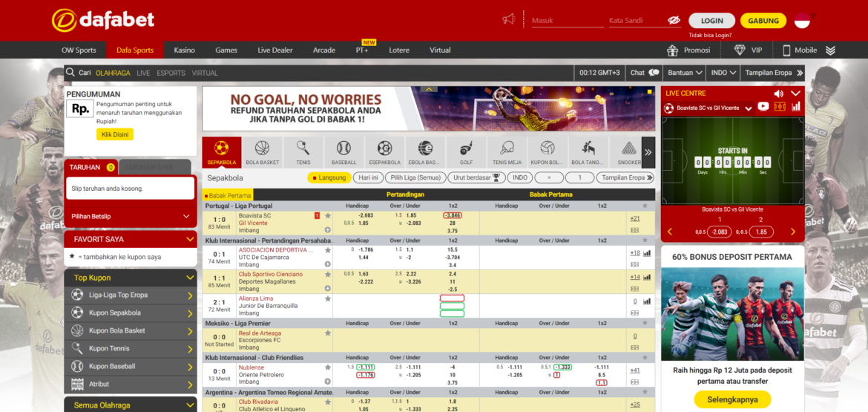
Task: Mute the Live Centre speaker icon
Action: [779, 94]
